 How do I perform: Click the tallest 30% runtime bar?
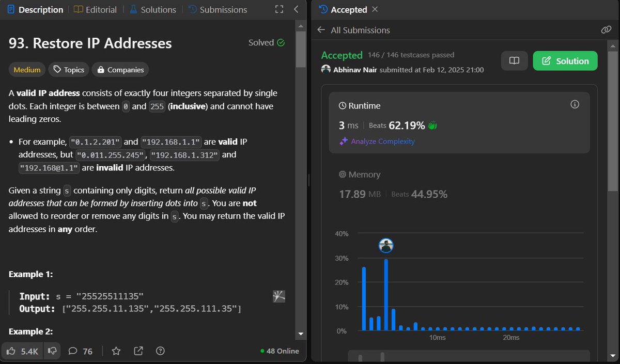click(x=386, y=295)
